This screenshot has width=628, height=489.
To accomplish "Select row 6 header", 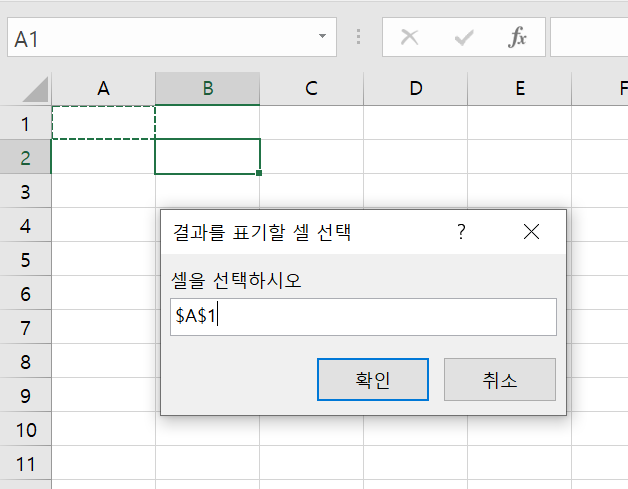I will click(25, 293).
